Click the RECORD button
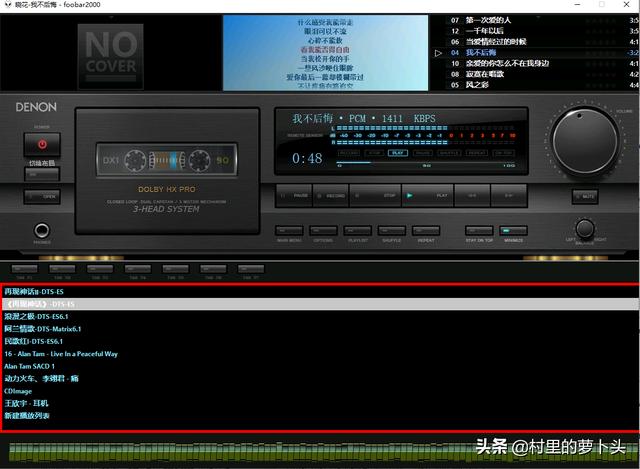The height and width of the screenshot is (469, 640). click(x=331, y=196)
